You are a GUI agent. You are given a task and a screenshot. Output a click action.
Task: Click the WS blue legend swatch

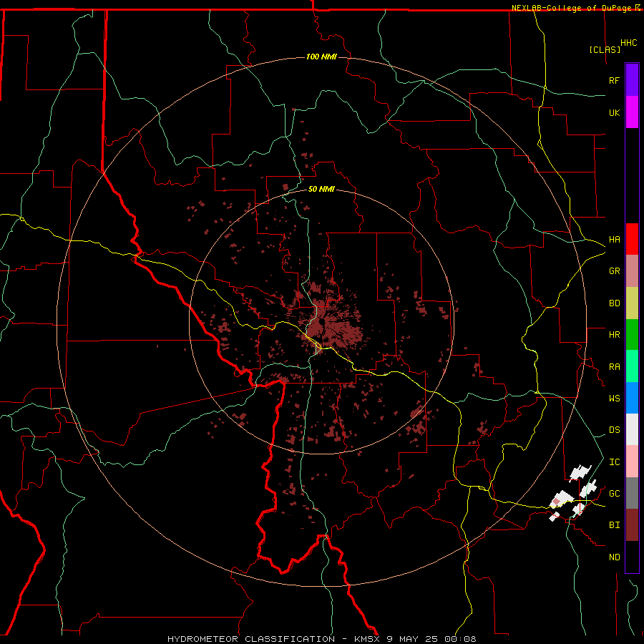click(632, 398)
